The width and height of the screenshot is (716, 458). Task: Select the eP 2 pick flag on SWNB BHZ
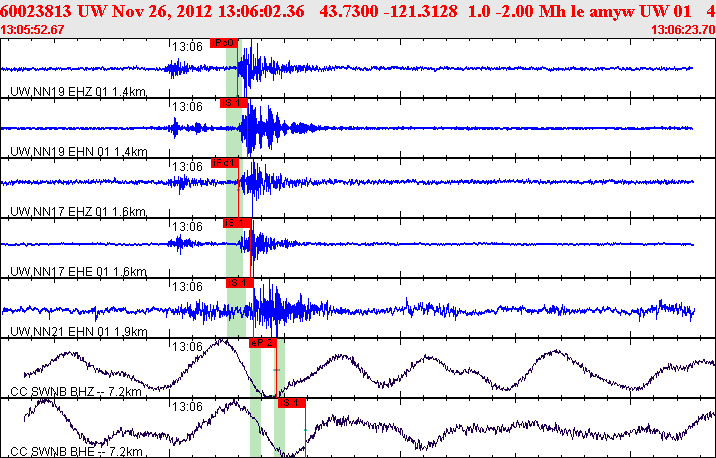[x=261, y=343]
